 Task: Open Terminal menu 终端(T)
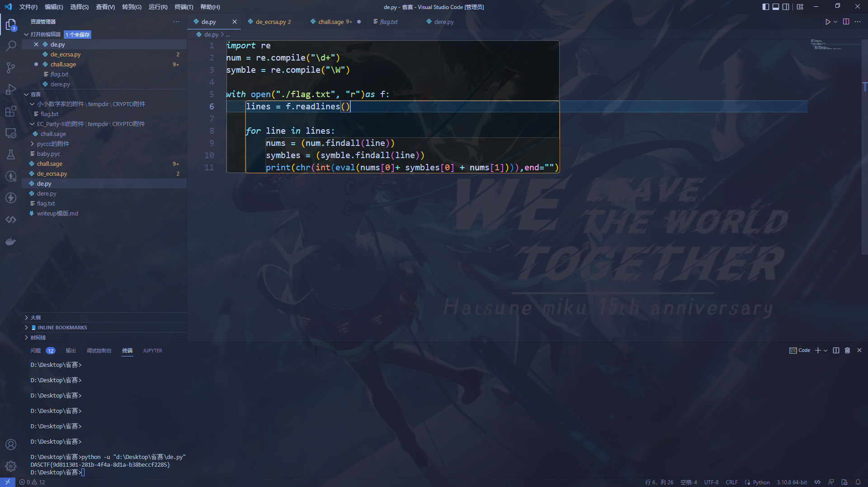tap(184, 7)
